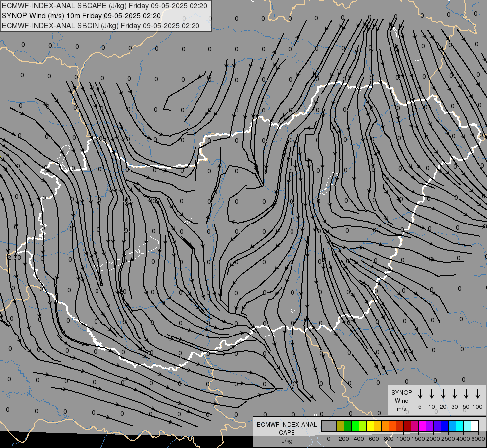Pick the dark green CAPE swatch
Image resolution: width=487 pixels, height=448 pixels.
tap(348, 426)
